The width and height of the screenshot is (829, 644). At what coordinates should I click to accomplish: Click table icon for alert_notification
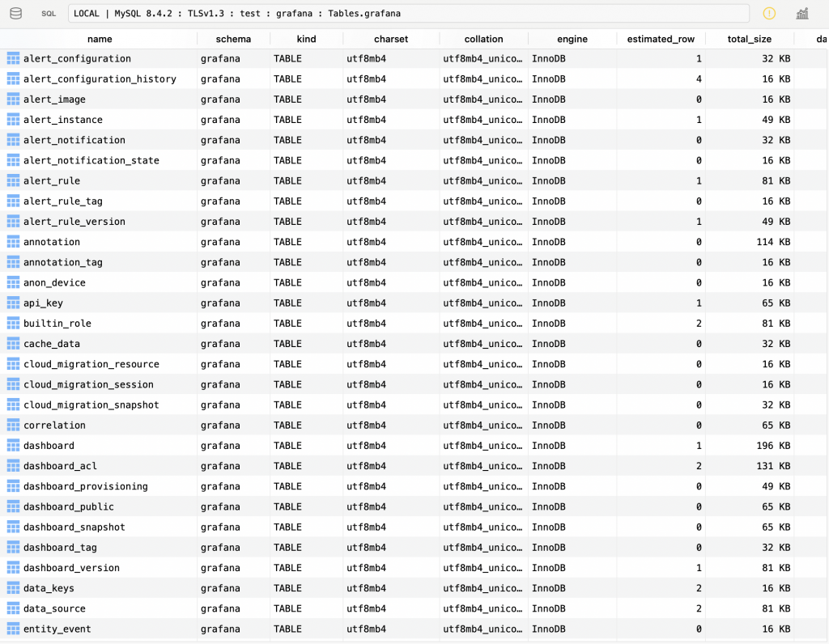click(13, 140)
